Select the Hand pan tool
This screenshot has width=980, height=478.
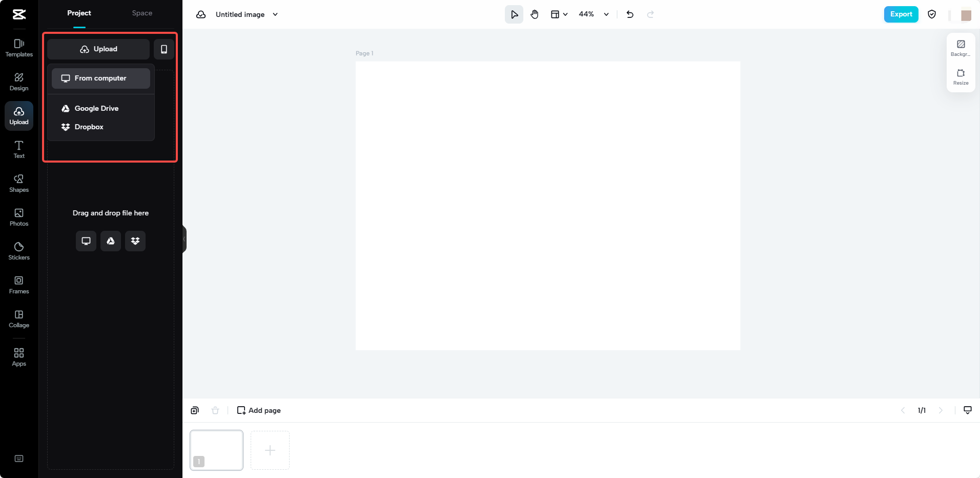point(535,14)
